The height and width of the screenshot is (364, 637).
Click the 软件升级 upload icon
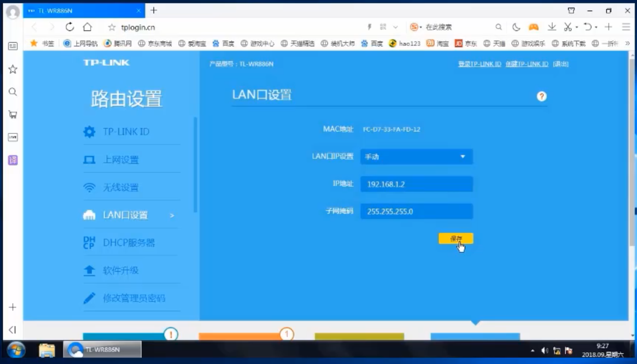pyautogui.click(x=89, y=271)
